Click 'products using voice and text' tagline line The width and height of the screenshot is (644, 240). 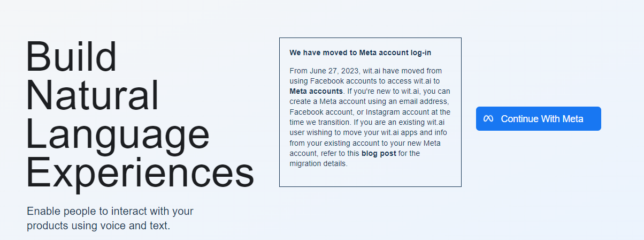(x=98, y=226)
